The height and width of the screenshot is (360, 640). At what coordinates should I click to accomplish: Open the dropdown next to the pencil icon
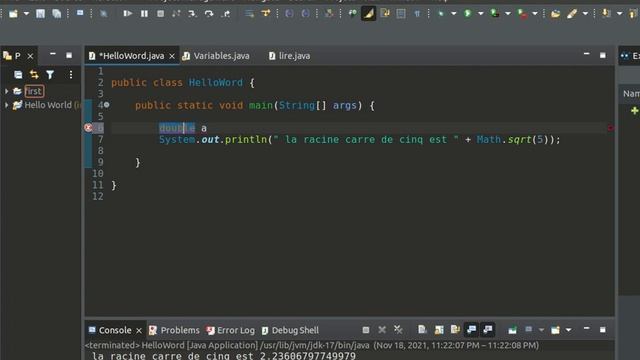tap(585, 14)
